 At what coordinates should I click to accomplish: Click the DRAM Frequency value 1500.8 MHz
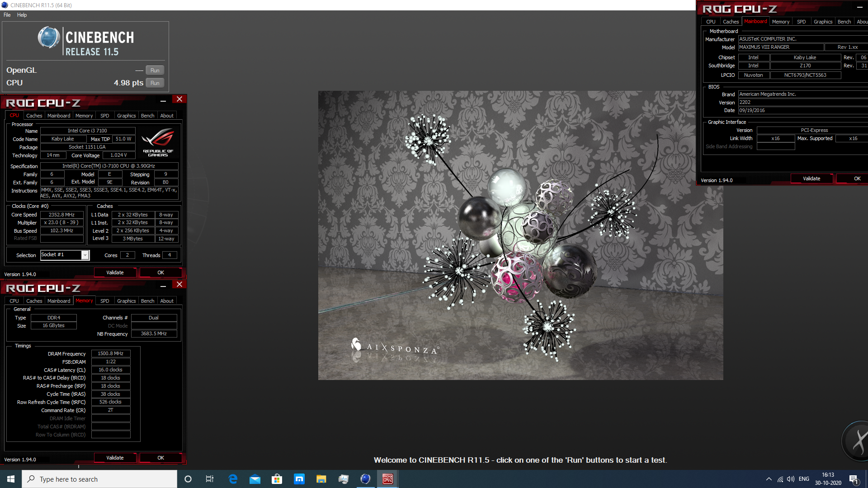click(x=111, y=353)
